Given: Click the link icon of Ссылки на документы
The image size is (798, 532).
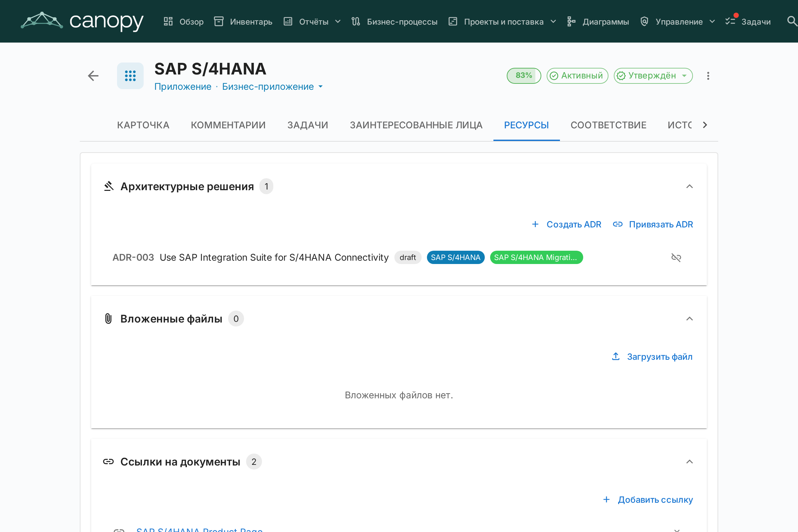Looking at the screenshot, I should coord(108,462).
